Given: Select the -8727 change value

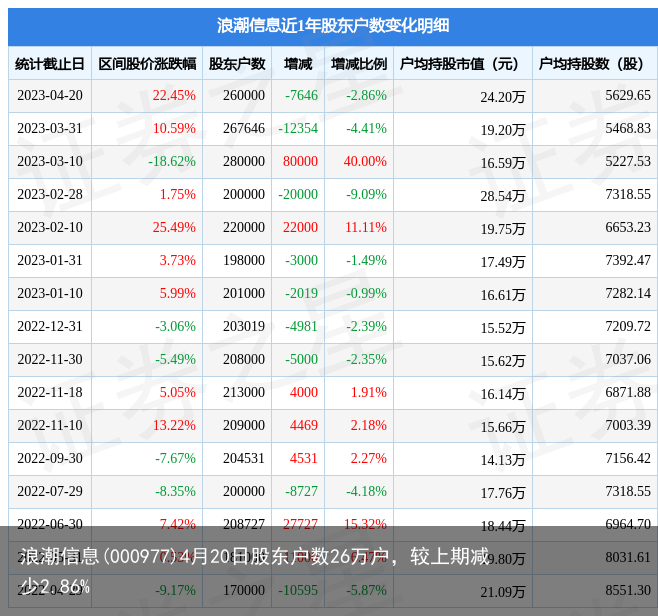Looking at the screenshot, I should 301,491.
